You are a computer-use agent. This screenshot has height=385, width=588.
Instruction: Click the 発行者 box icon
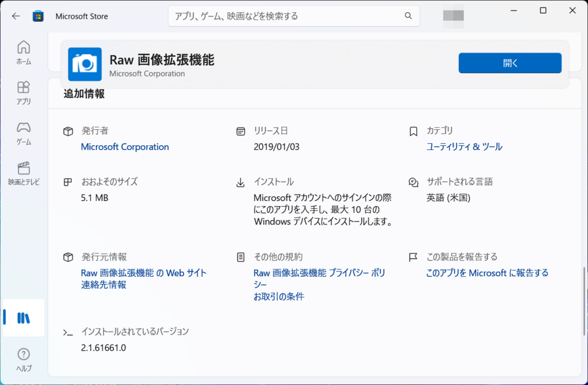[x=68, y=131]
